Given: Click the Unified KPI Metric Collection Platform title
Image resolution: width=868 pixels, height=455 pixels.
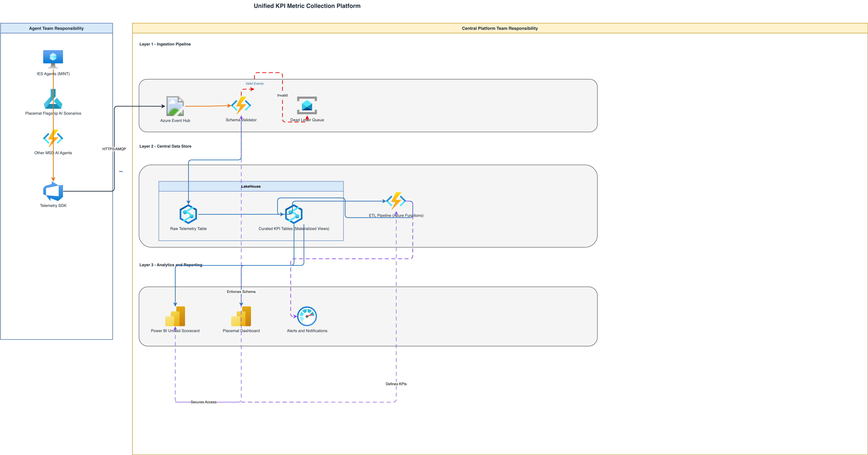Looking at the screenshot, I should tap(307, 6).
